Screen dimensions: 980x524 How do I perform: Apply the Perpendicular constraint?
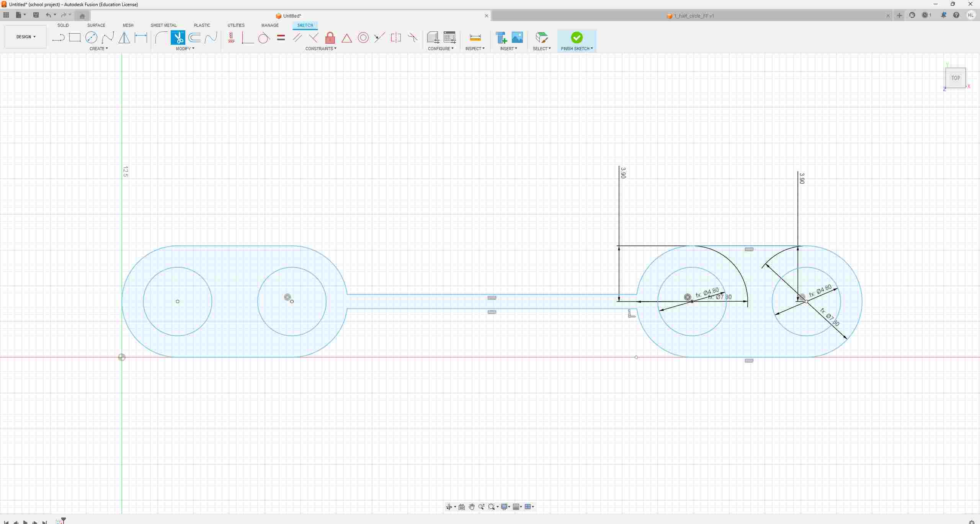coord(314,38)
